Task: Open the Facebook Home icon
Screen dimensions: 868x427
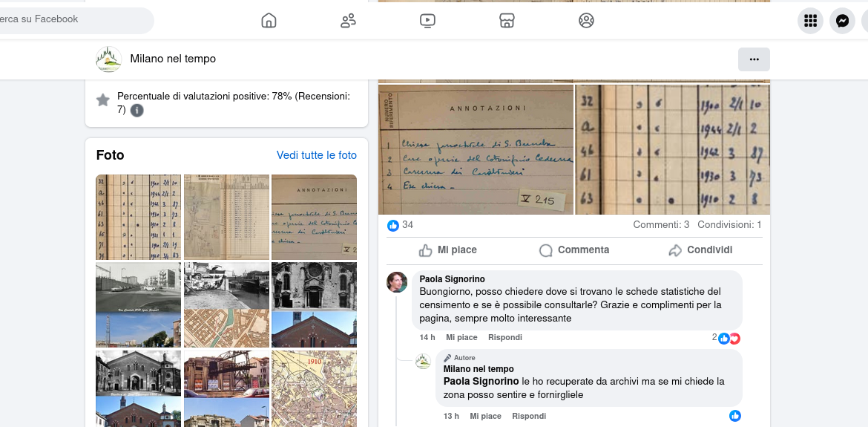Action: 269,21
